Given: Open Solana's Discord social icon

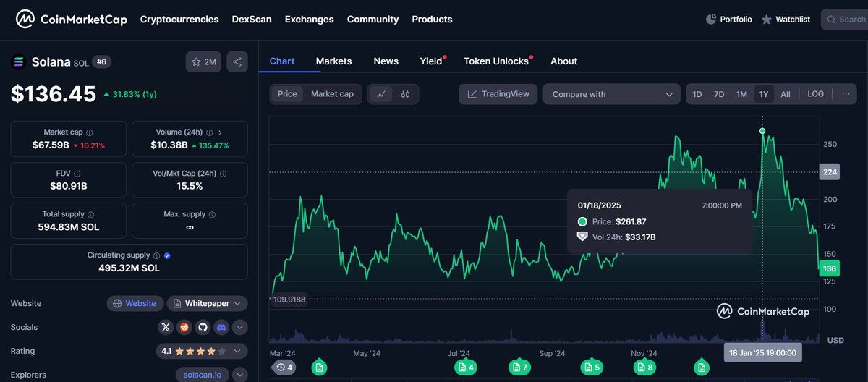Looking at the screenshot, I should (x=221, y=328).
